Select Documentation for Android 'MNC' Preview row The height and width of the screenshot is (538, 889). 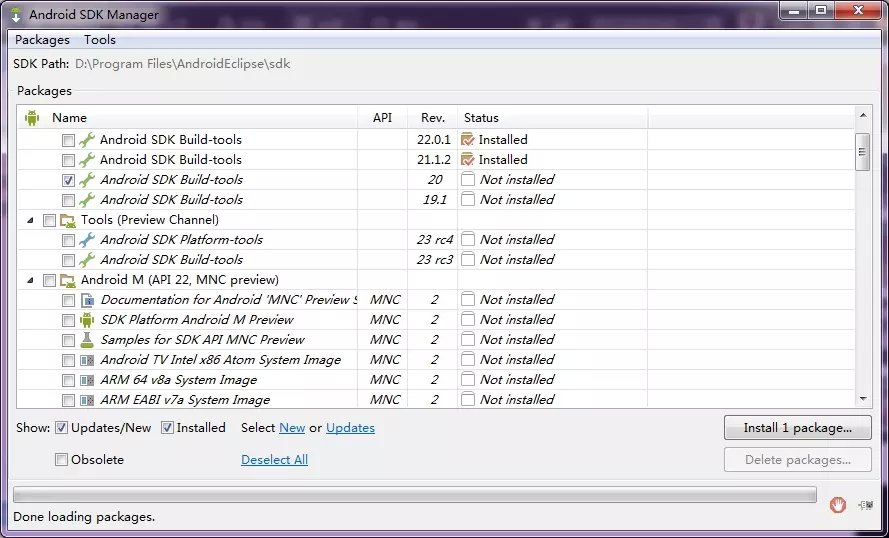(436, 300)
